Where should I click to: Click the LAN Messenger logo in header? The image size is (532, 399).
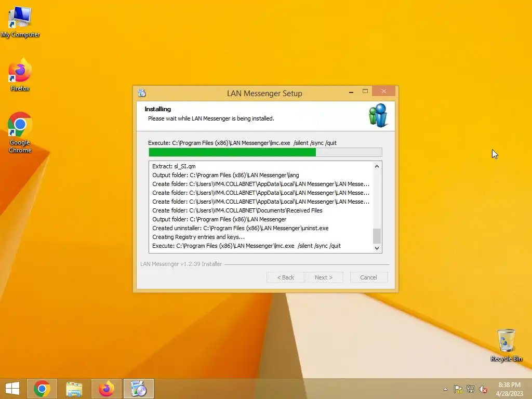378,116
